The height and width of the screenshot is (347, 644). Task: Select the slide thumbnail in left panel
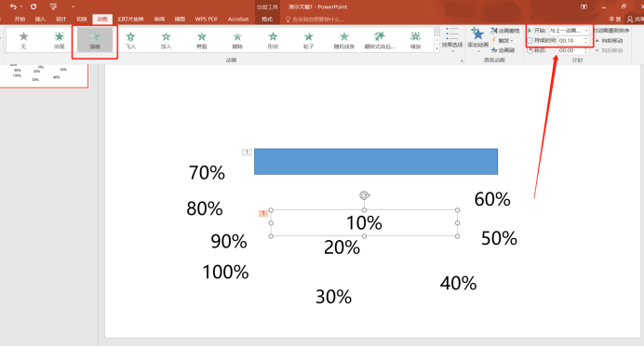[x=43, y=75]
